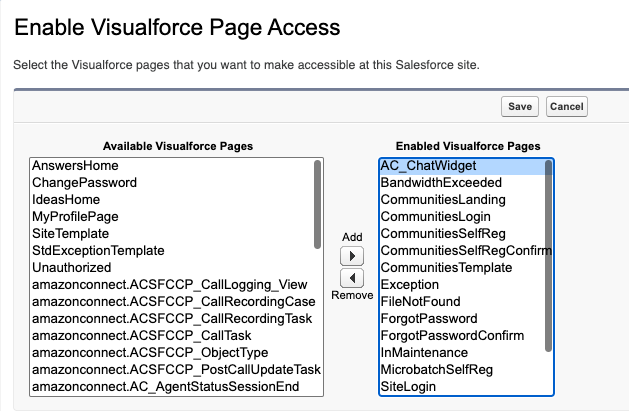This screenshot has height=411, width=629.
Task: Select AnswersHome in available pages
Action: tap(172, 166)
